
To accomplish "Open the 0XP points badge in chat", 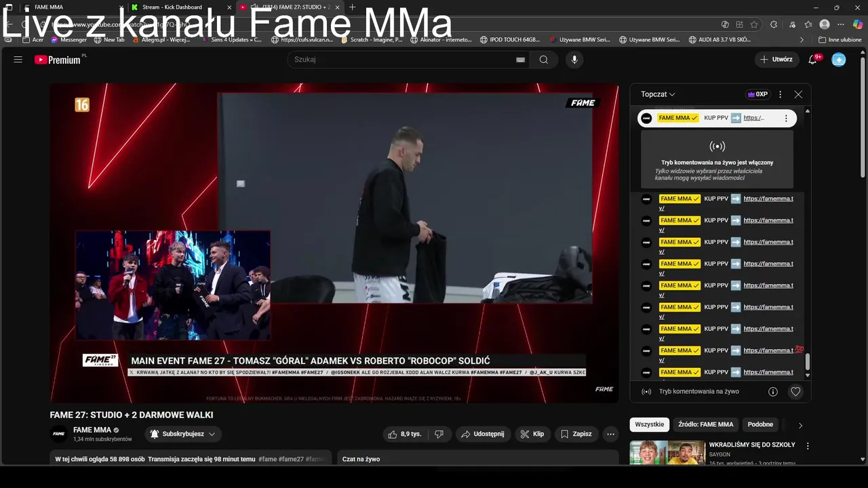I will tap(757, 94).
